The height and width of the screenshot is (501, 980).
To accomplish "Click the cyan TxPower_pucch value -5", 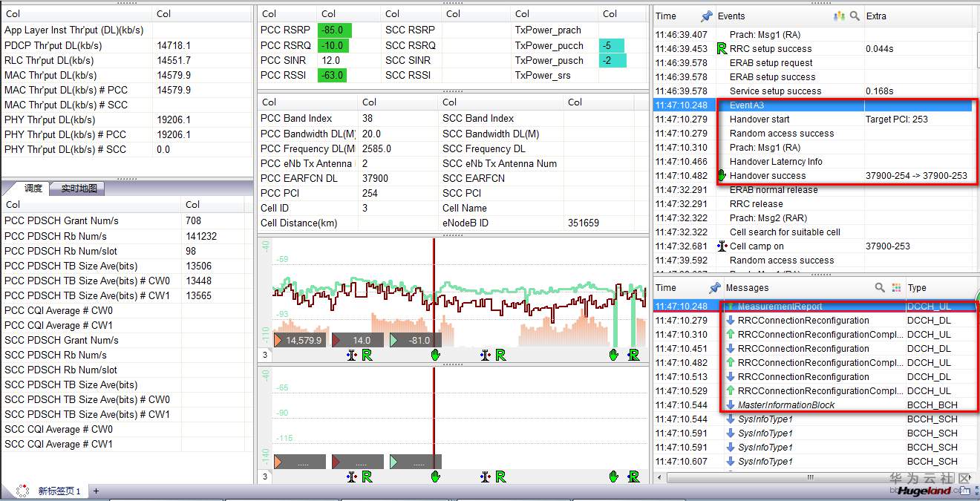I will [612, 45].
